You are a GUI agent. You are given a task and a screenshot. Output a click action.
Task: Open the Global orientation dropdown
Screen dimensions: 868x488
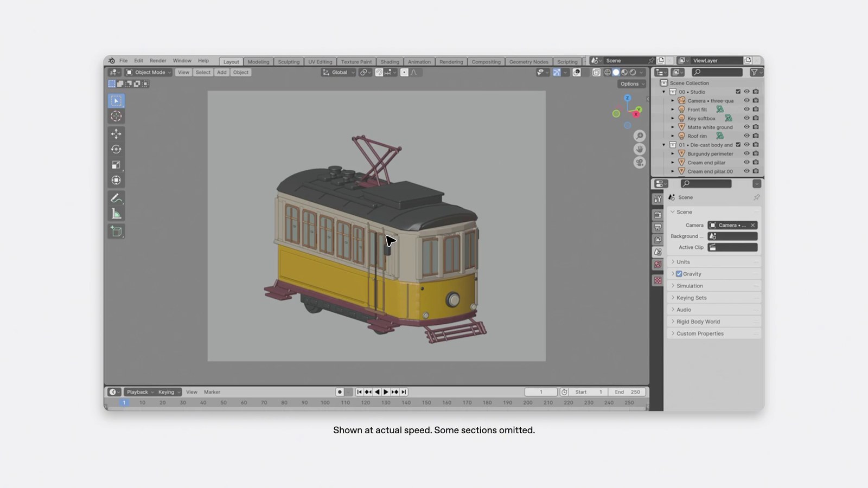coord(339,72)
